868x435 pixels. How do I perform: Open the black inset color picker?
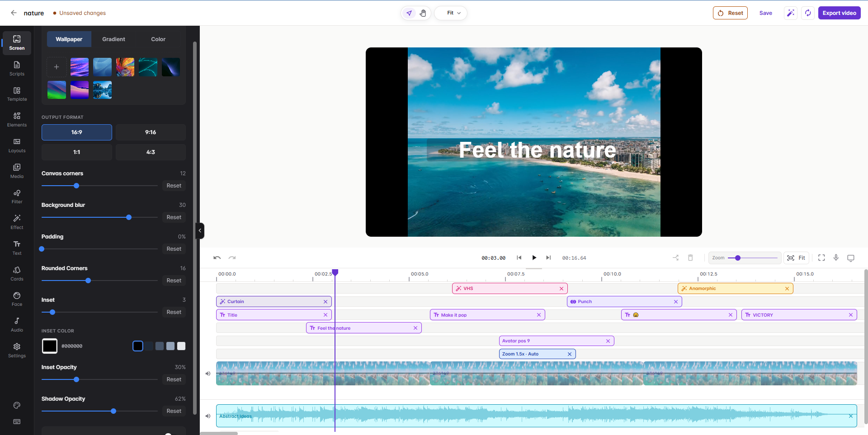pyautogui.click(x=50, y=346)
